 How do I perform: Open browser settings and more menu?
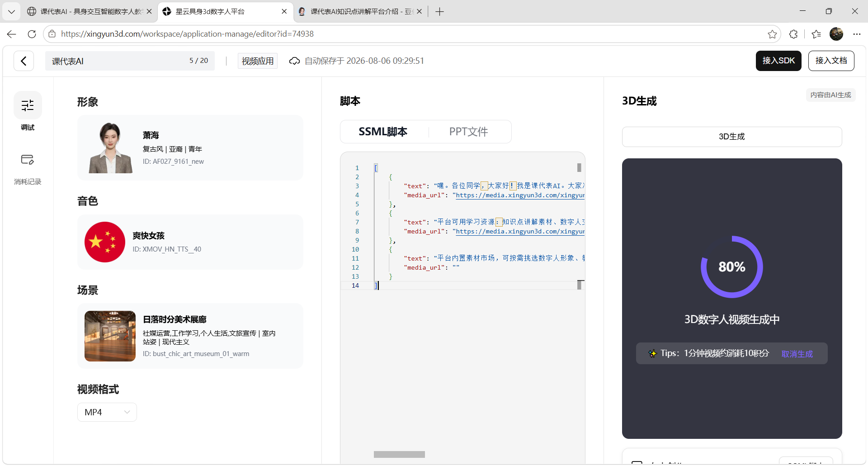click(857, 34)
